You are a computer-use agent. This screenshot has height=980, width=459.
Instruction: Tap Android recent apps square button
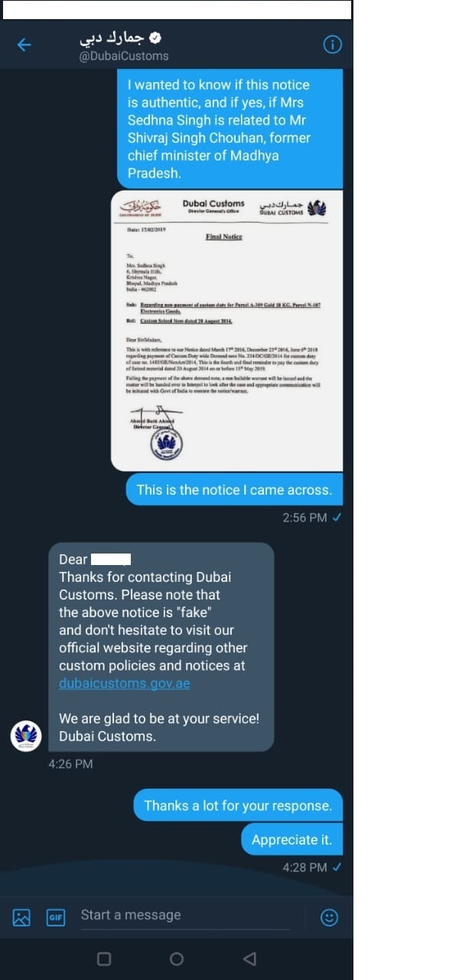coord(104,959)
